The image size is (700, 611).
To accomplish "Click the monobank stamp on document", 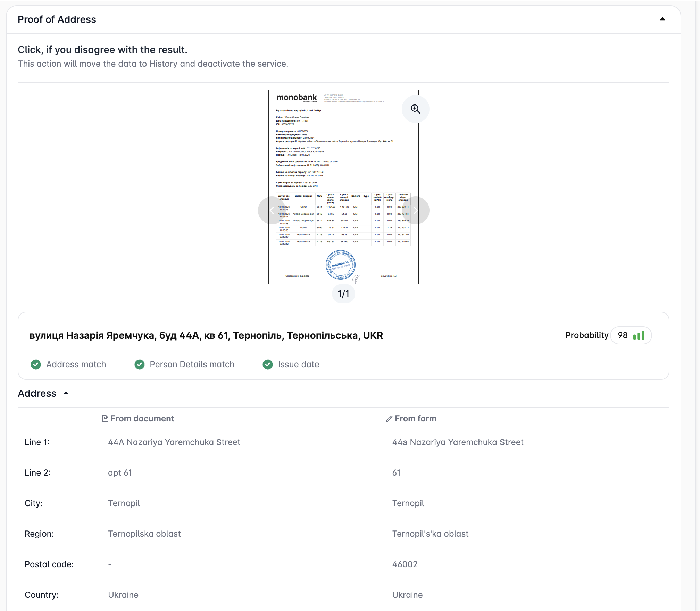I will point(340,265).
